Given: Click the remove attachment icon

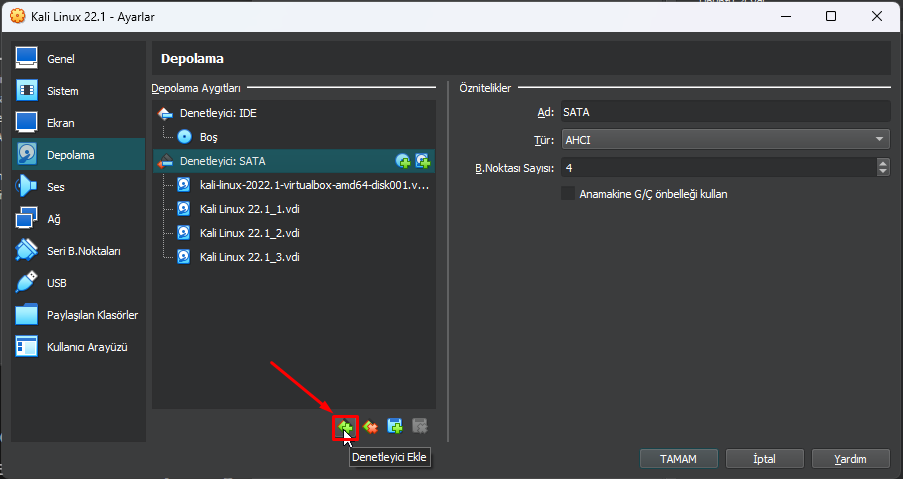Looking at the screenshot, I should coord(420,427).
